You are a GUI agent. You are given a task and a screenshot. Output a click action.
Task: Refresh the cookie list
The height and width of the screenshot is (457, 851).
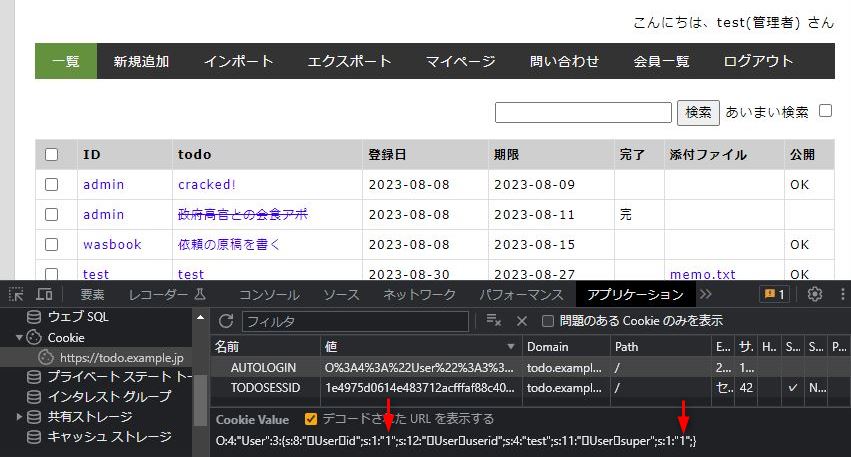226,321
